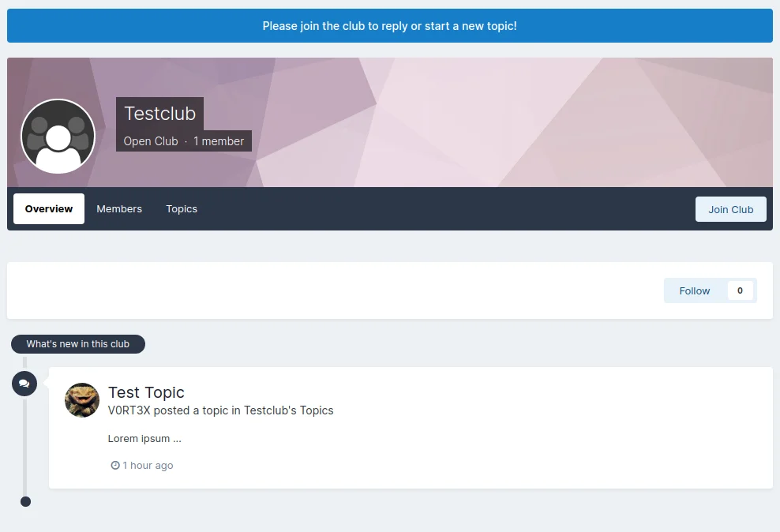Click the topic speech bubble timeline icon
Image resolution: width=780 pixels, height=532 pixels.
tap(24, 384)
